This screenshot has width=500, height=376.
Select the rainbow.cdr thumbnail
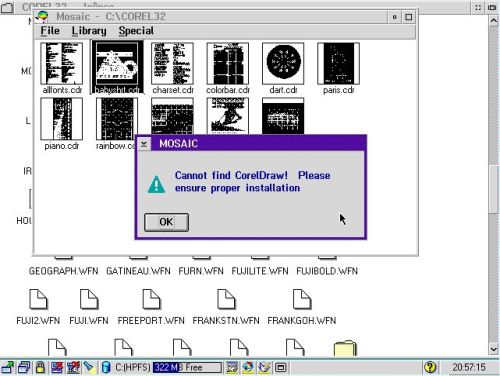pos(117,118)
